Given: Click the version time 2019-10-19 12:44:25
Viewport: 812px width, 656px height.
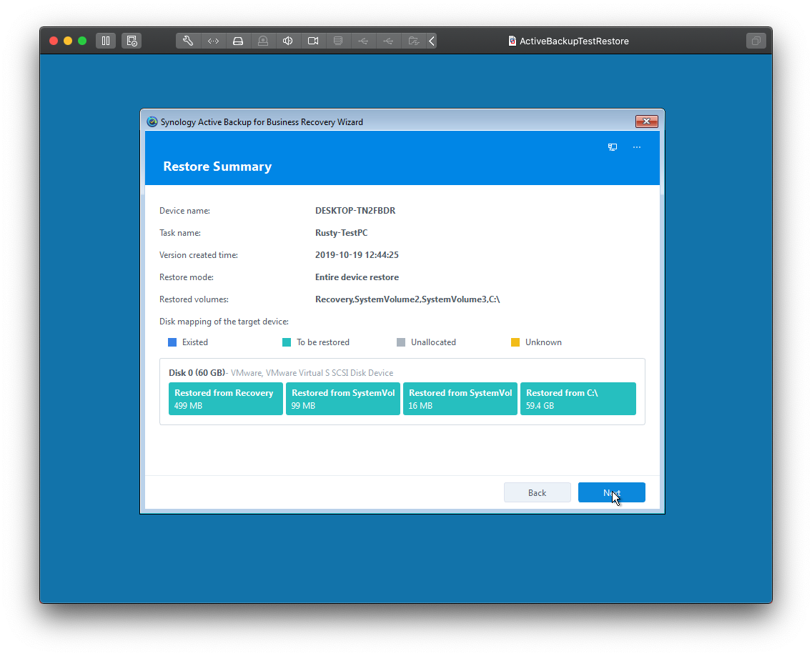Looking at the screenshot, I should tap(357, 254).
